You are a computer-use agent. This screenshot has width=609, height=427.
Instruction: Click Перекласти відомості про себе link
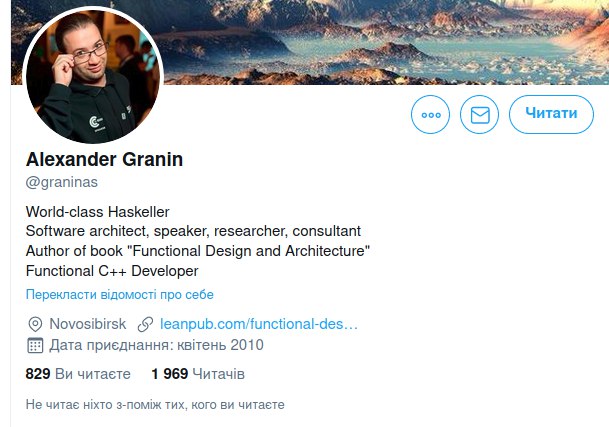120,294
